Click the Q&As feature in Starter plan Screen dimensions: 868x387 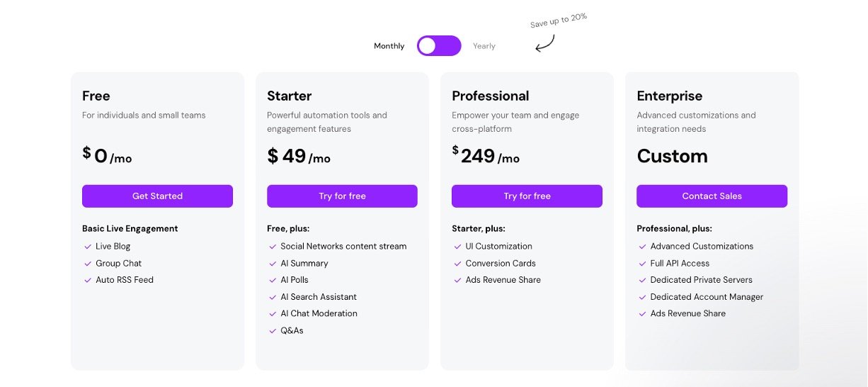pyautogui.click(x=292, y=331)
